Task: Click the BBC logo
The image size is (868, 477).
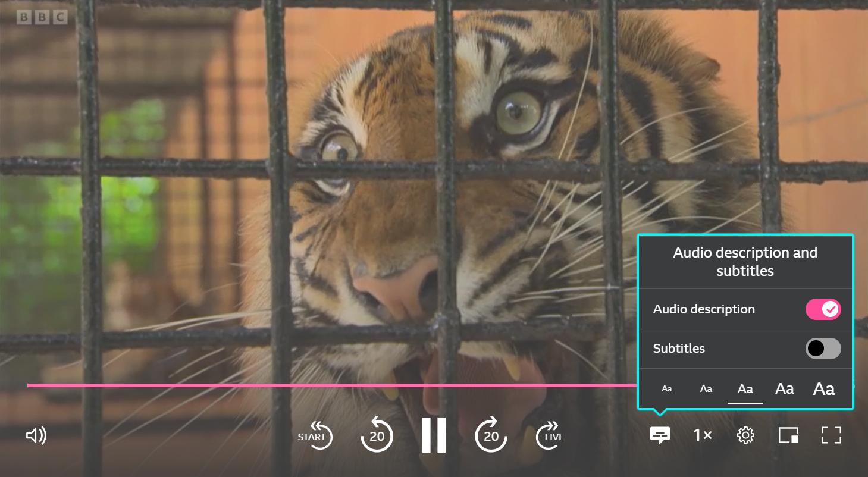Action: [x=42, y=17]
